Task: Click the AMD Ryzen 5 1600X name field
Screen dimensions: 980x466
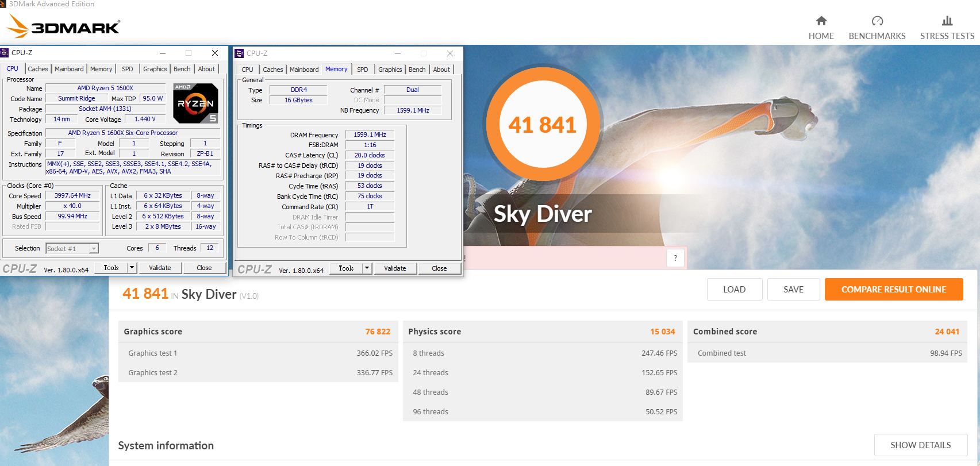Action: [106, 88]
